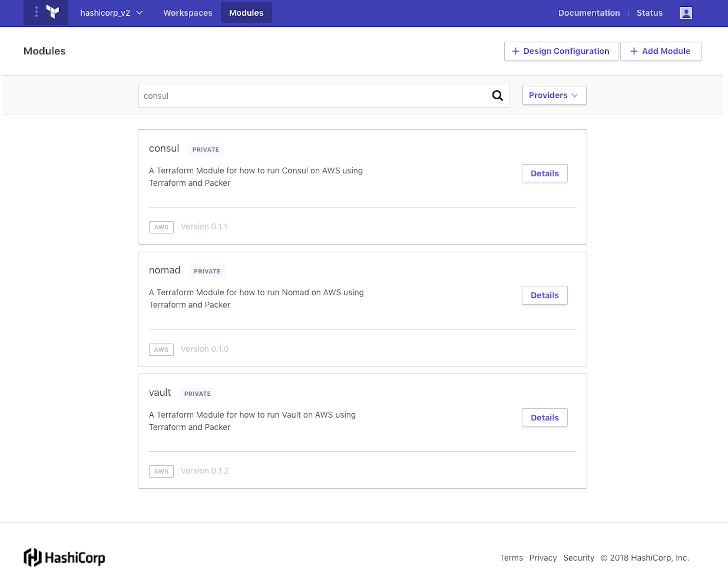Switch to the Workspaces tab

188,13
